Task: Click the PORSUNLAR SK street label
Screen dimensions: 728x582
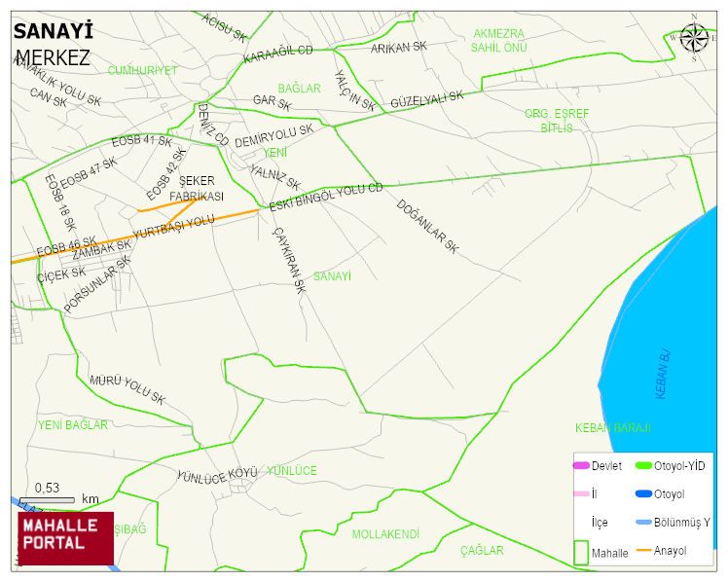Action: tap(97, 284)
